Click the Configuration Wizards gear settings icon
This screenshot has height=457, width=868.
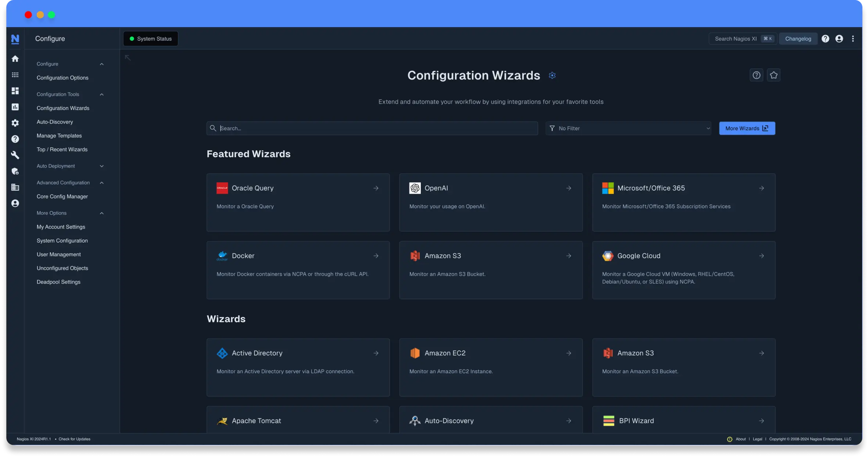pyautogui.click(x=552, y=75)
